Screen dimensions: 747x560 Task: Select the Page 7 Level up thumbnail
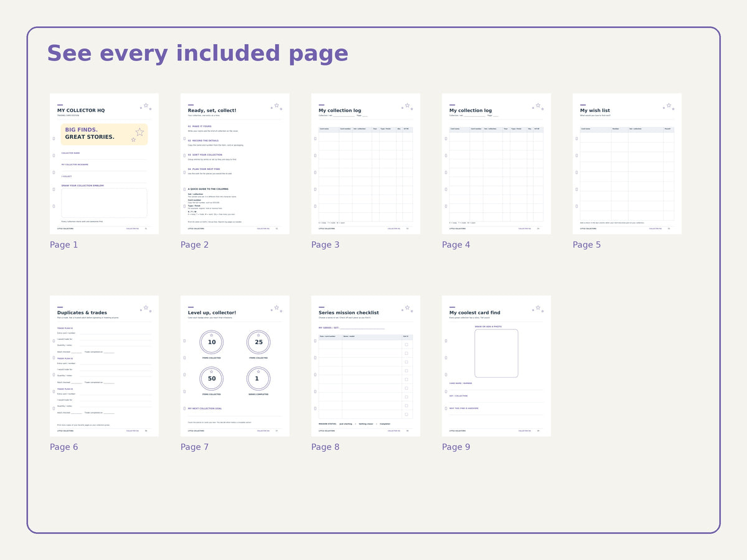[235, 366]
